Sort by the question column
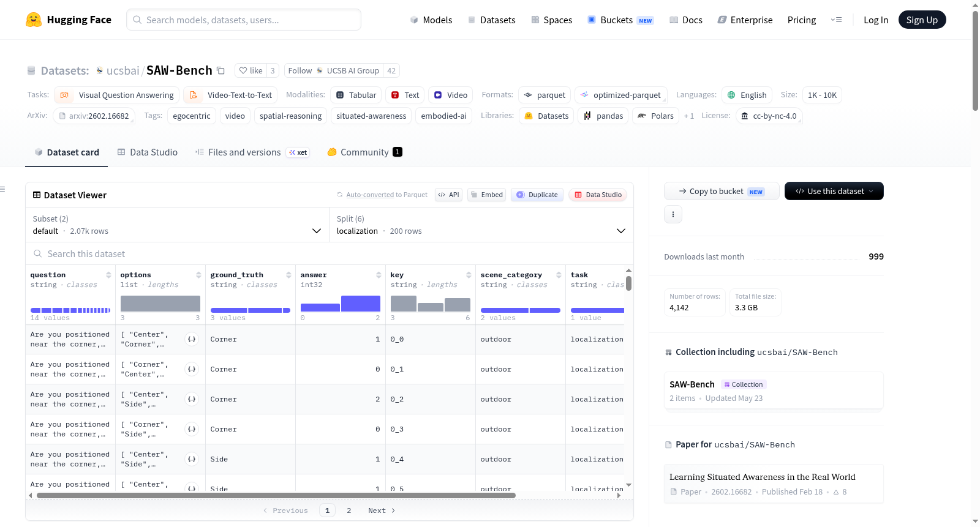The height and width of the screenshot is (527, 980). point(108,275)
